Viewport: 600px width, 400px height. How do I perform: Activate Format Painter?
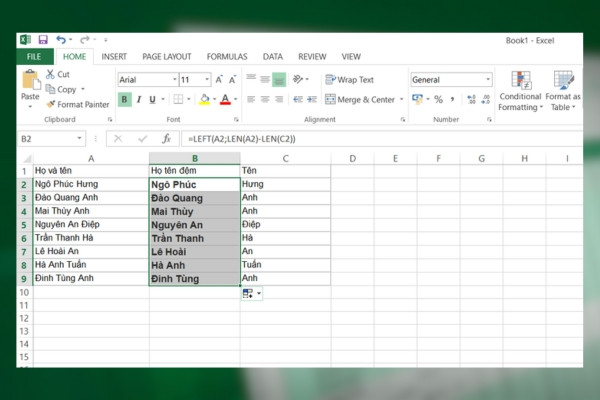click(78, 104)
